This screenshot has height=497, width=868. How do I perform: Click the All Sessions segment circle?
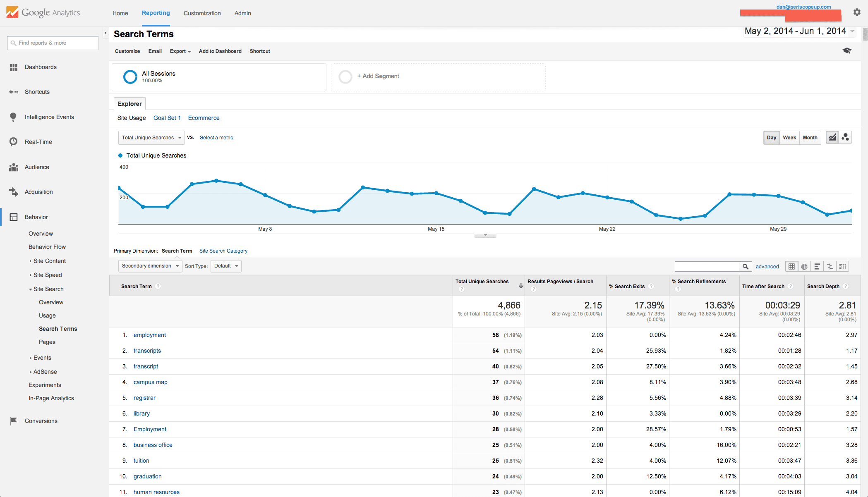pyautogui.click(x=130, y=77)
